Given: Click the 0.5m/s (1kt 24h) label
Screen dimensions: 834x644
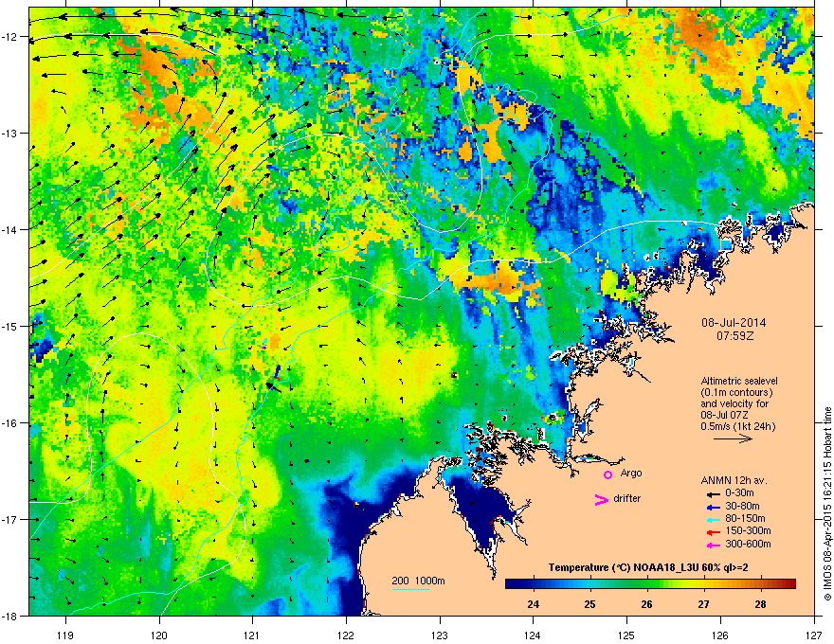Looking at the screenshot, I should [737, 426].
